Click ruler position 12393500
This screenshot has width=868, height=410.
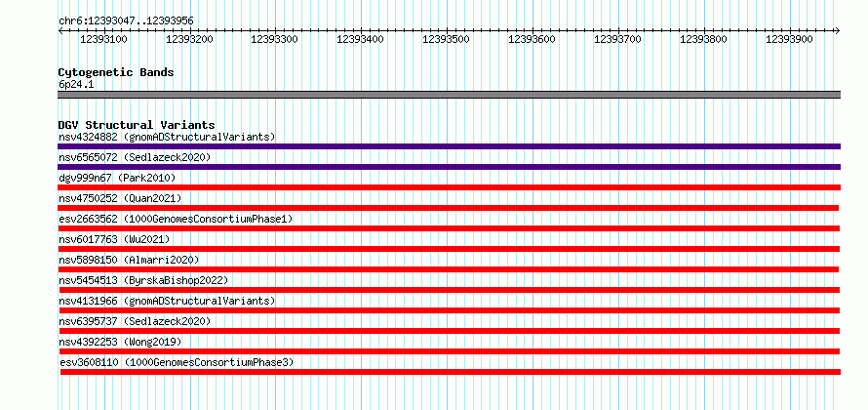(447, 39)
